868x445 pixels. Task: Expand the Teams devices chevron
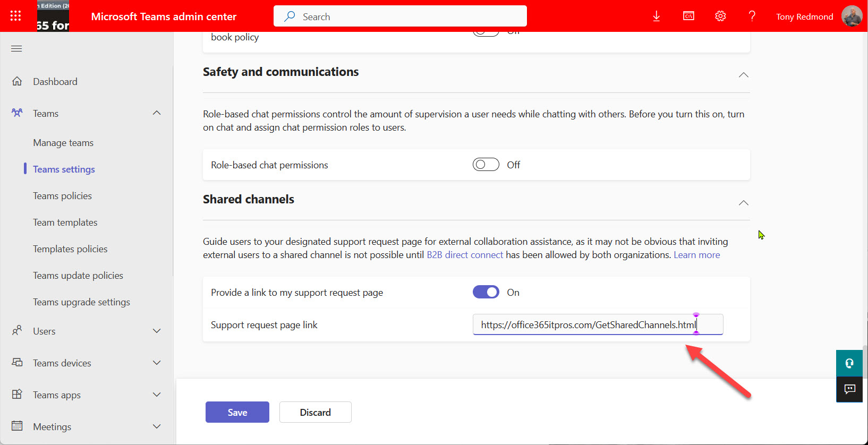click(x=157, y=363)
